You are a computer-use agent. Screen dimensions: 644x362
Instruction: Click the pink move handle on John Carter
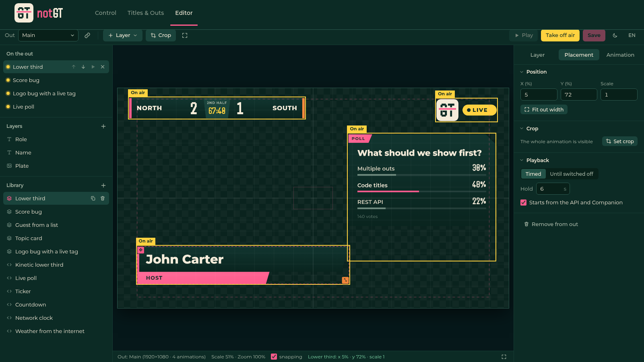(141, 250)
